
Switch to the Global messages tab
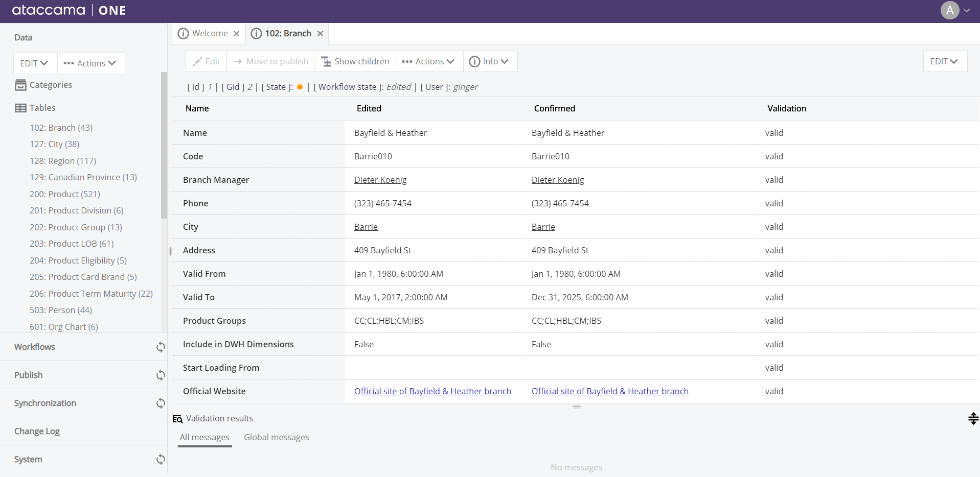coord(276,438)
